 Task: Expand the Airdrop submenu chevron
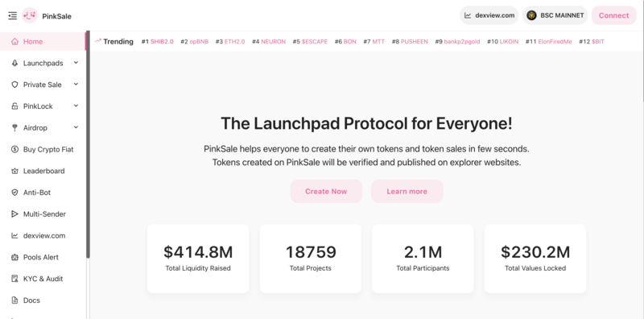[76, 127]
